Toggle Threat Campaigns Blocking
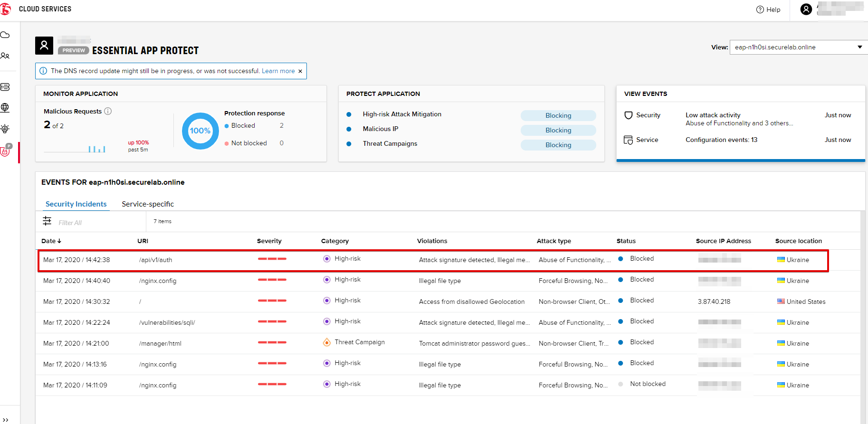 [558, 145]
